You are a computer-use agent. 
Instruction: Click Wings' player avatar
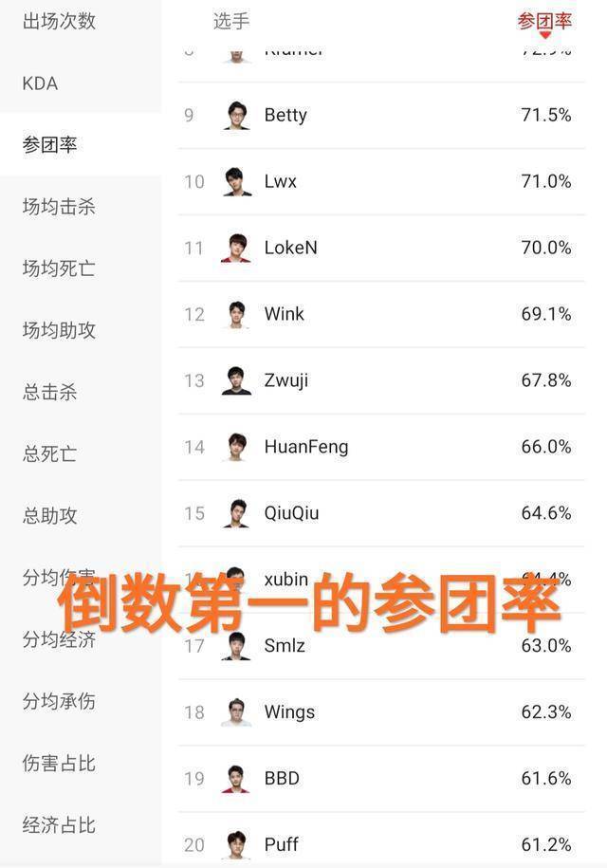pyautogui.click(x=236, y=711)
